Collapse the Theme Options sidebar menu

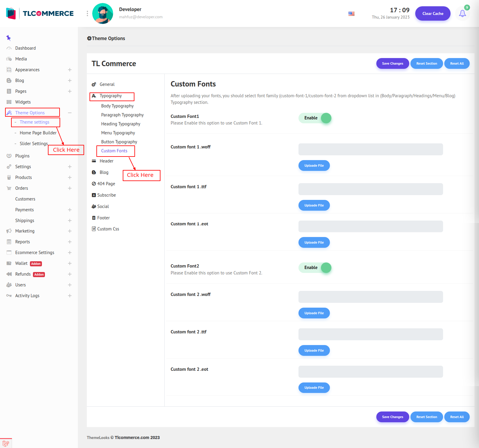[70, 113]
